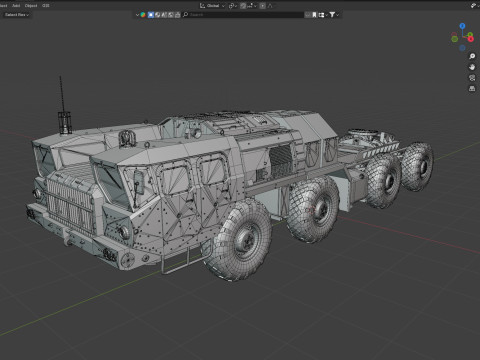Click inside the Search field
Image resolution: width=480 pixels, height=360 pixels.
pyautogui.click(x=242, y=15)
